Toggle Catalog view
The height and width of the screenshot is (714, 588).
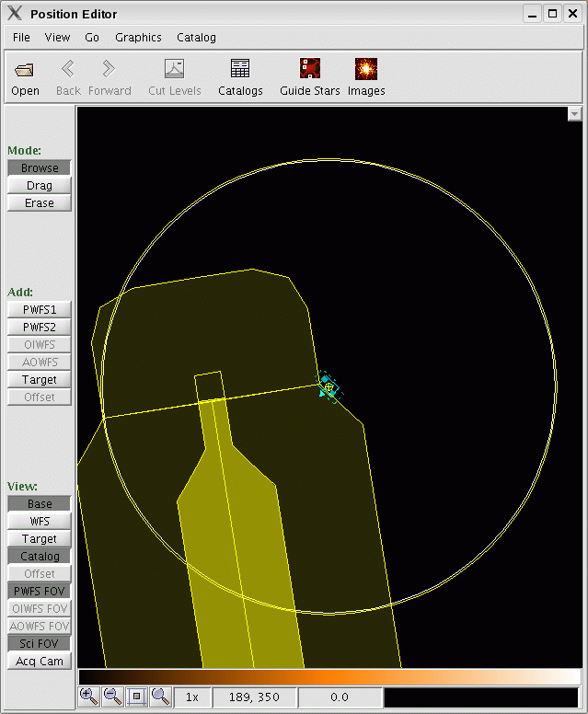click(x=40, y=556)
